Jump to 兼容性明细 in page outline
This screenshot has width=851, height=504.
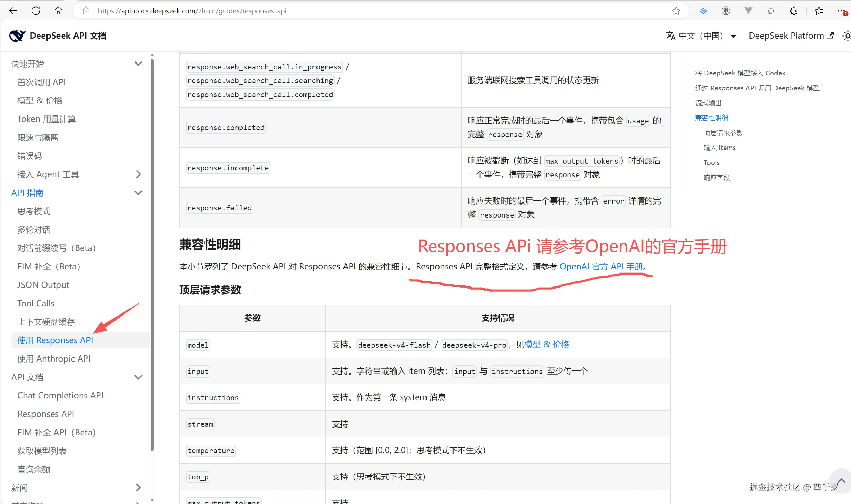pos(712,118)
